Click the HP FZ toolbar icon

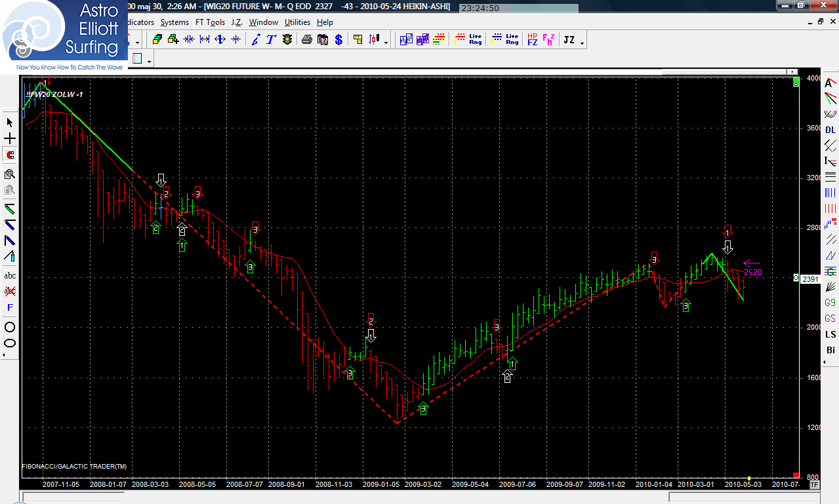(x=532, y=40)
